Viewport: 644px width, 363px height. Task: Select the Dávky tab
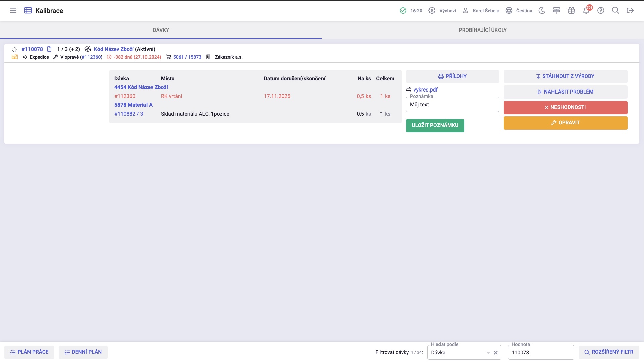(x=161, y=30)
